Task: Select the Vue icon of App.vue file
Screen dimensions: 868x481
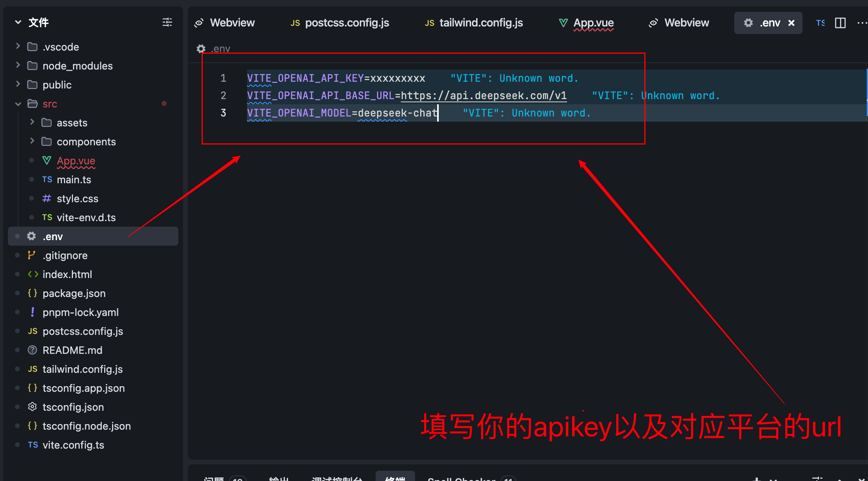Action: pos(47,160)
